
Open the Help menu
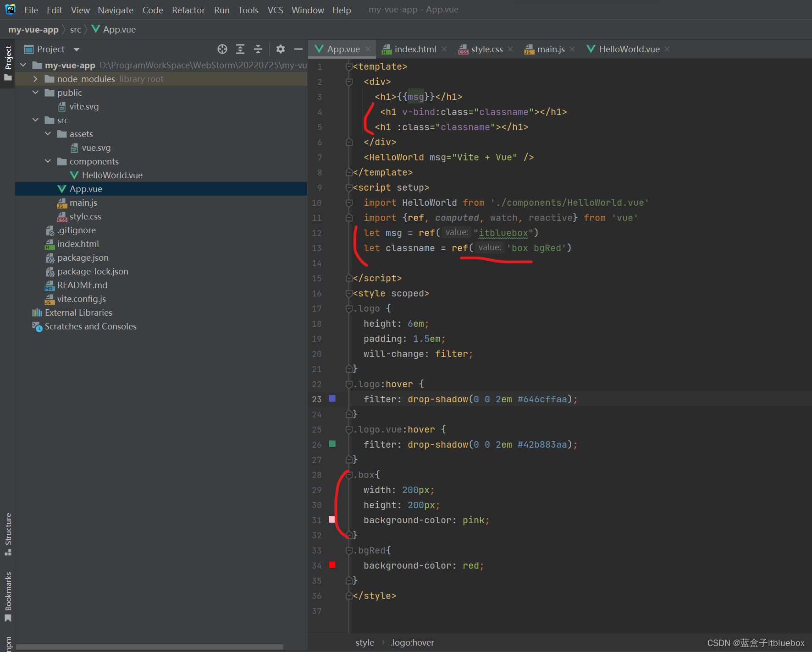pyautogui.click(x=342, y=10)
